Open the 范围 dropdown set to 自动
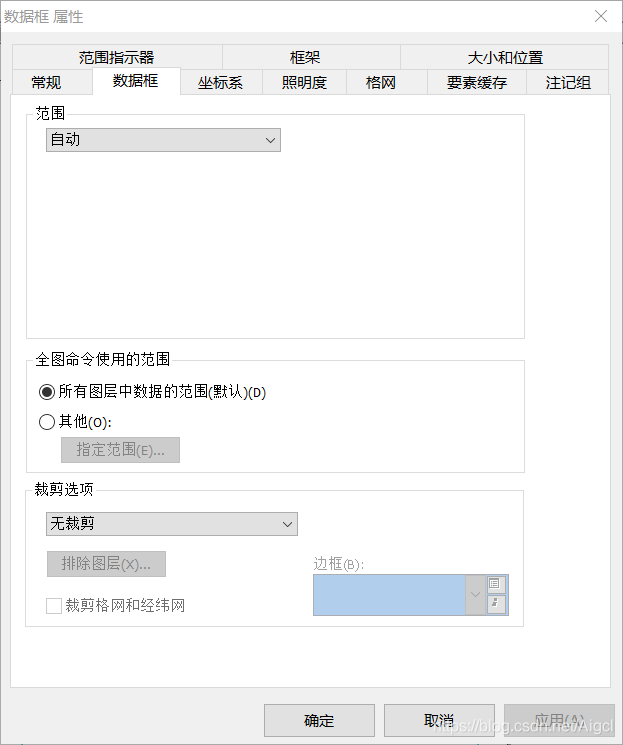 (163, 140)
